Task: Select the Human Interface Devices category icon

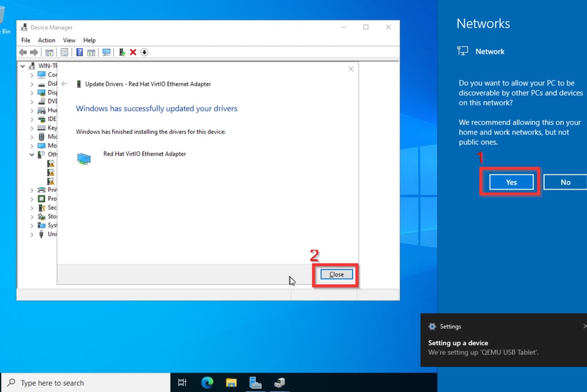Action: tap(41, 110)
